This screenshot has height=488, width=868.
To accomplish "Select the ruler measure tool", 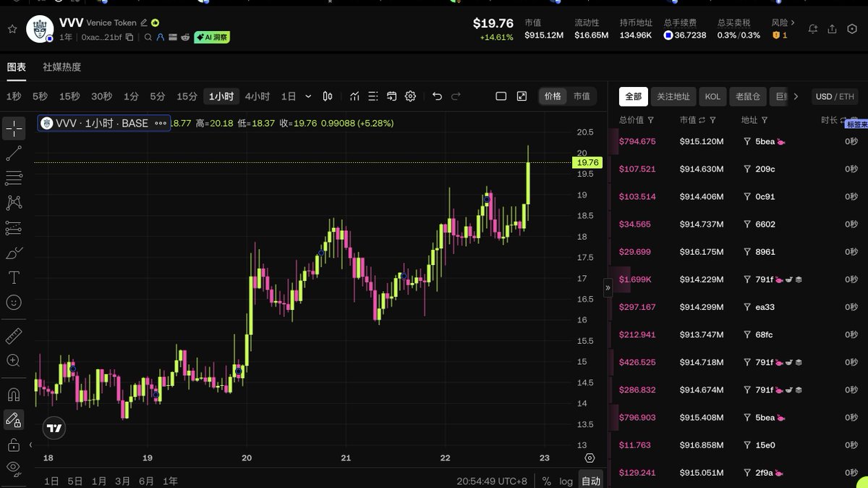I will pos(14,336).
